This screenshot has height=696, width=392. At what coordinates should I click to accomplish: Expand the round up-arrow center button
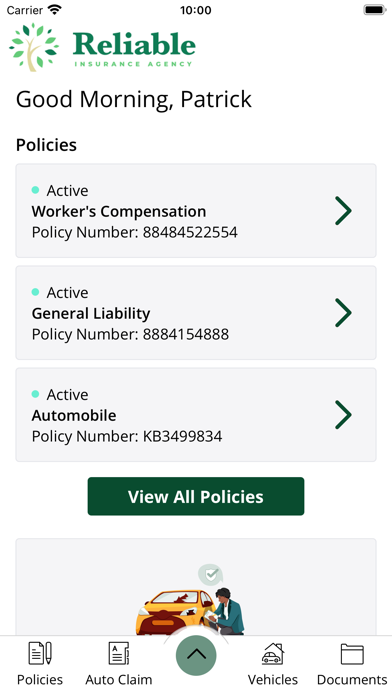click(x=196, y=655)
